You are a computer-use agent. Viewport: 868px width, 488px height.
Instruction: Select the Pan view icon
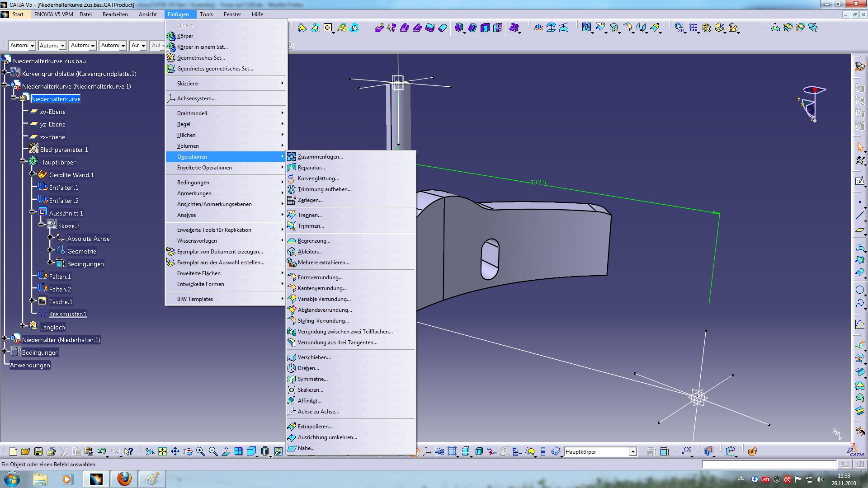175,451
